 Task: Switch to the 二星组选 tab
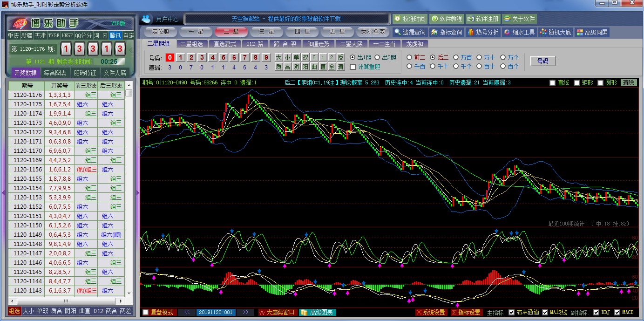coord(191,44)
